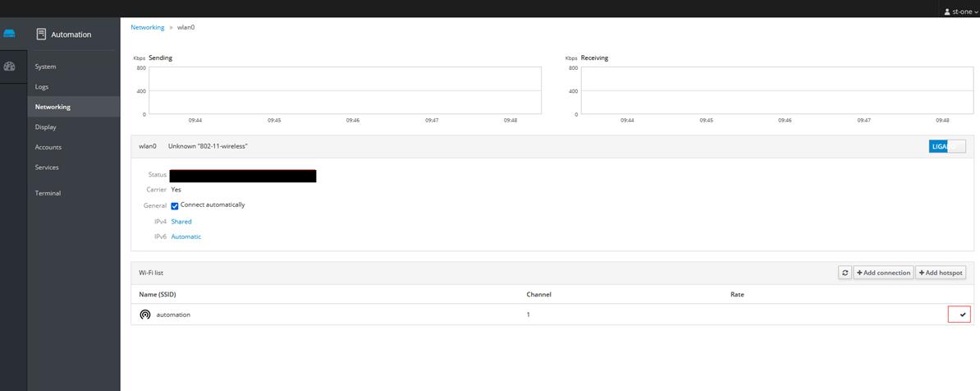Viewport: 980px width, 391px height.
Task: Open the dashboard gauge icon
Action: click(x=10, y=67)
